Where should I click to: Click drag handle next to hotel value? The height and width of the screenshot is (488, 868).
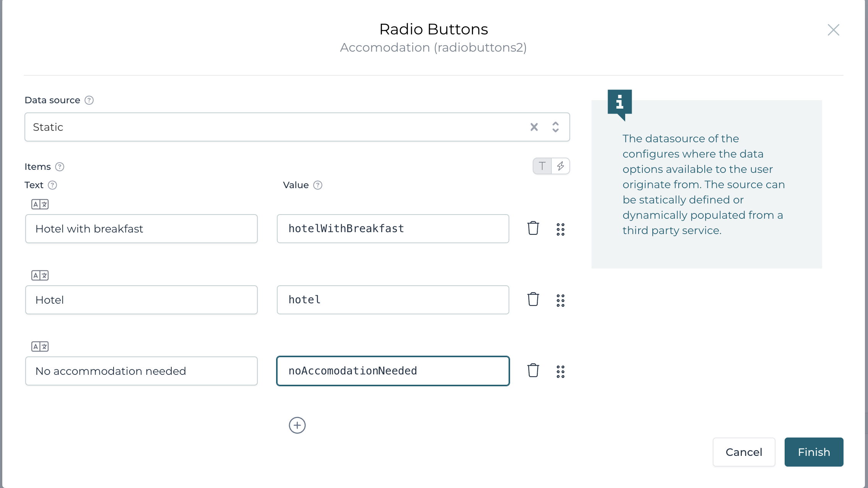pos(560,300)
